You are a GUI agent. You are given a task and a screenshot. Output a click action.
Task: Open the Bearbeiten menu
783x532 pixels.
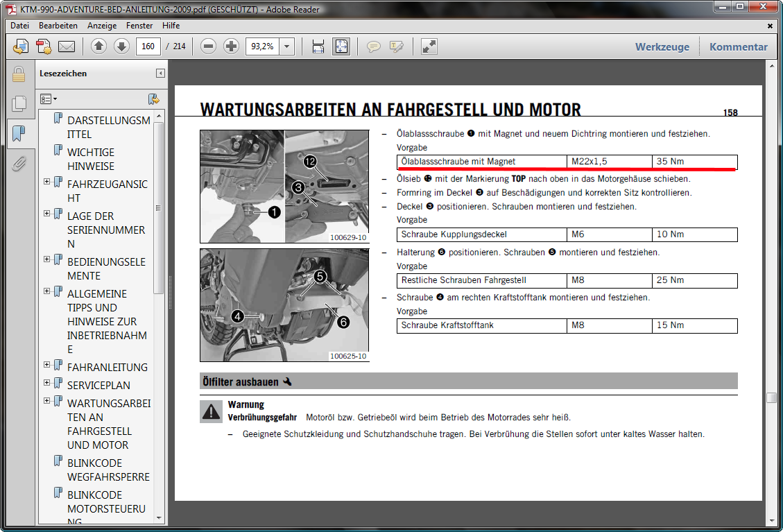tap(58, 26)
